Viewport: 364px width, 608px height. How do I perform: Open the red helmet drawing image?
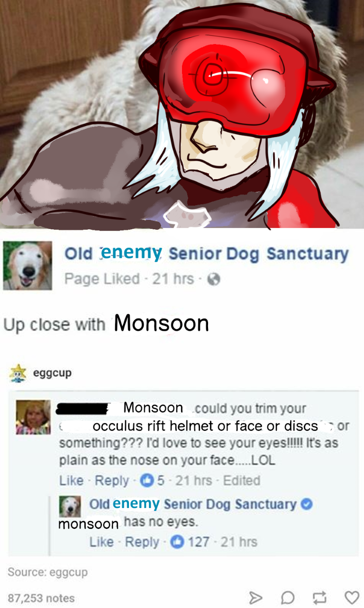182,114
